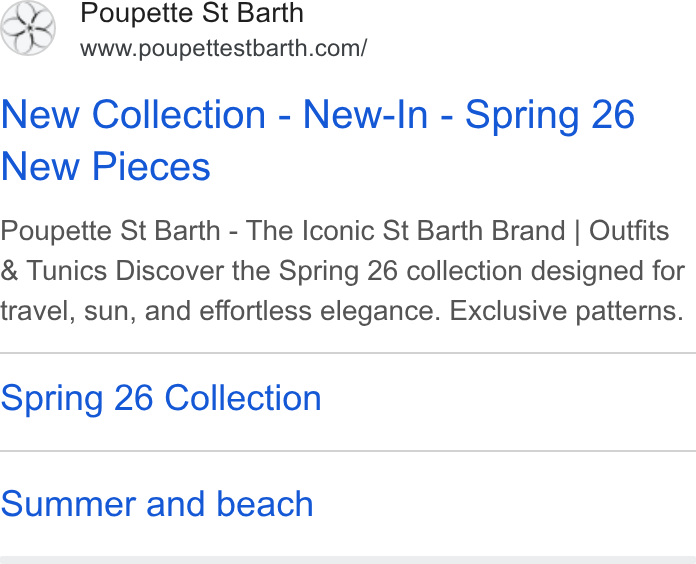The width and height of the screenshot is (696, 564).
Task: Click the round grey pinwheel site icon
Action: click(x=28, y=28)
